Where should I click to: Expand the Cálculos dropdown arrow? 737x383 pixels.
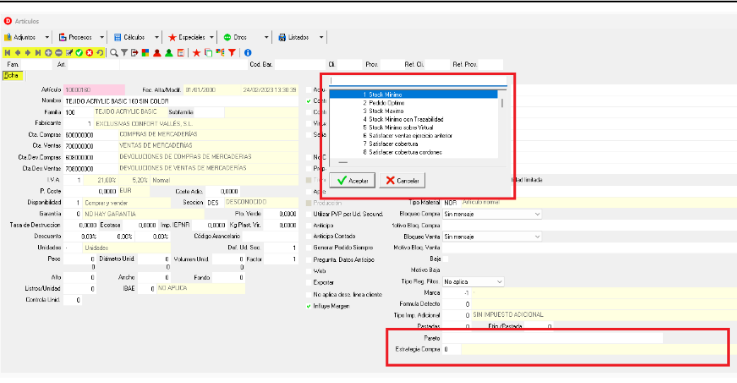pos(157,37)
